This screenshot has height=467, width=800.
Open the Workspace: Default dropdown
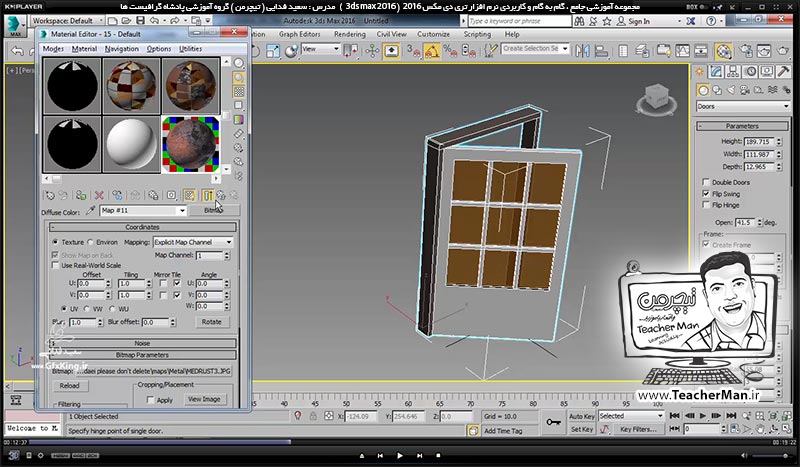click(x=68, y=20)
